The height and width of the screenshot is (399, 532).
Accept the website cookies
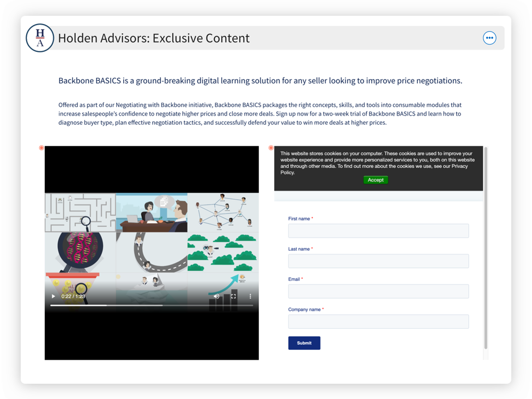coord(376,180)
